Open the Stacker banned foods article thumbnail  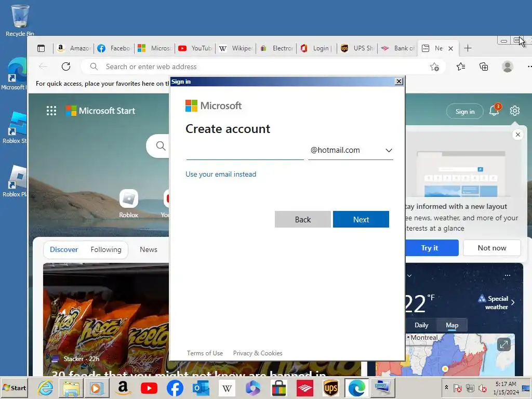(x=106, y=319)
